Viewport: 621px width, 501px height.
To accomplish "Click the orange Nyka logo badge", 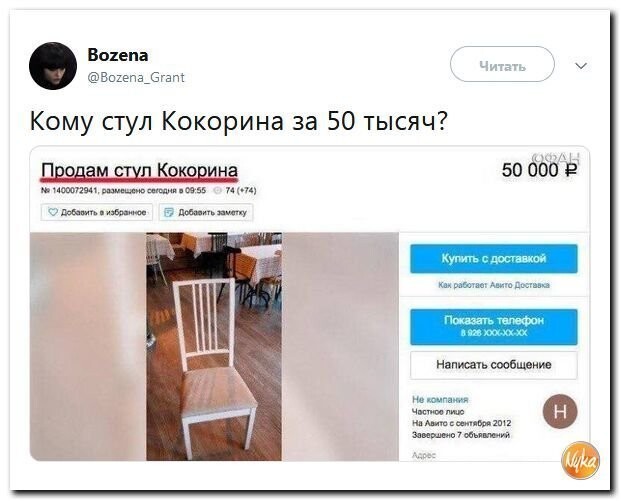I will click(x=581, y=460).
